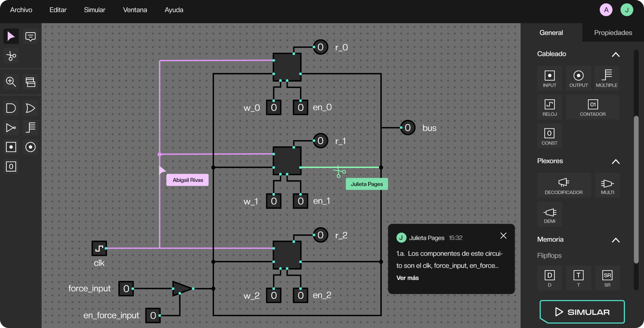The width and height of the screenshot is (644, 328).
Task: Add a MÚLTIPLE component from Cableado
Action: click(607, 78)
